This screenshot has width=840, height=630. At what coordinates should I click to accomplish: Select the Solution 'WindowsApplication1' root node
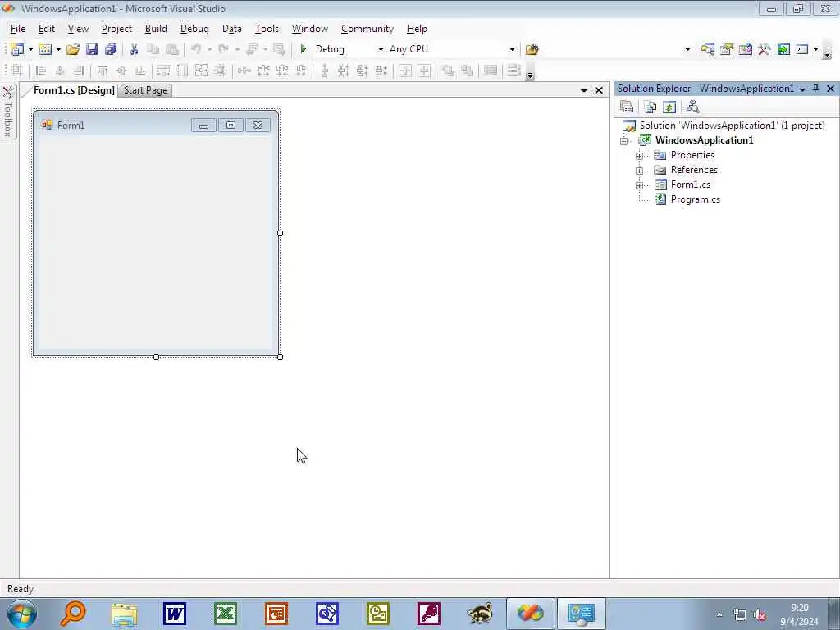point(732,126)
